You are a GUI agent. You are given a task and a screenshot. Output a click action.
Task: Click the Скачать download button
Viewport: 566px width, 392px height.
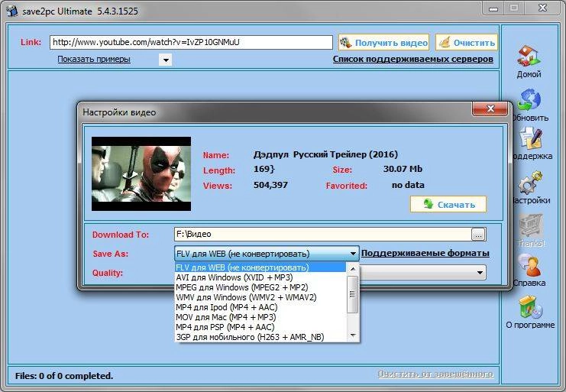pyautogui.click(x=448, y=204)
